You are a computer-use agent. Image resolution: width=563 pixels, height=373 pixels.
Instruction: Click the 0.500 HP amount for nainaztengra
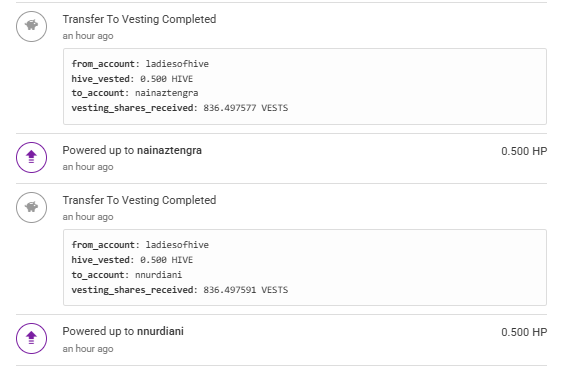(524, 151)
